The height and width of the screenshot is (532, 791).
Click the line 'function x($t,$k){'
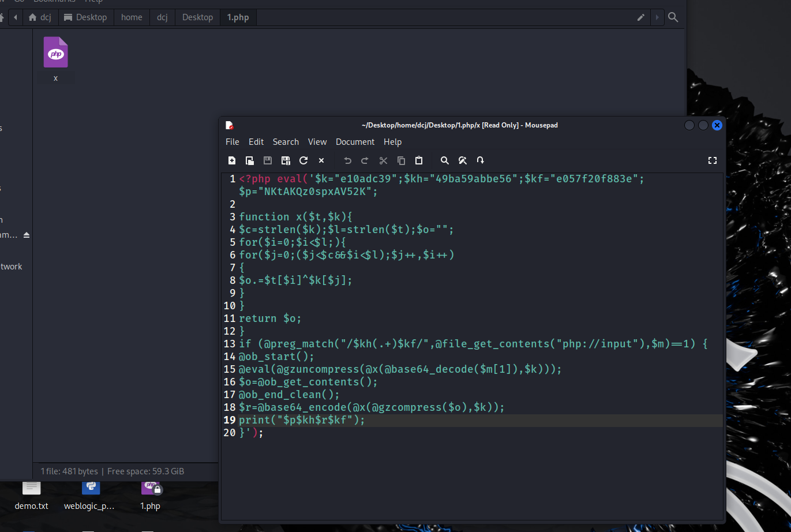click(x=295, y=217)
